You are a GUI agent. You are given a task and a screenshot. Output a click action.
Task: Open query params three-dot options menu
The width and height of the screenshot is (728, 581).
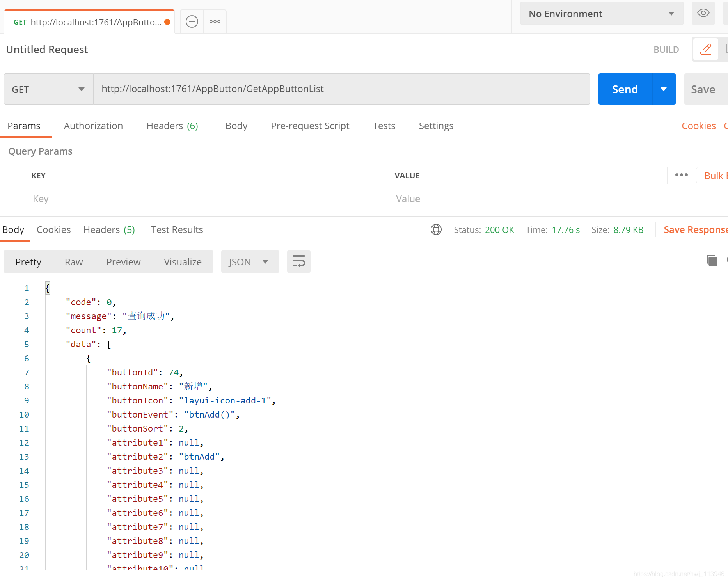click(x=681, y=175)
